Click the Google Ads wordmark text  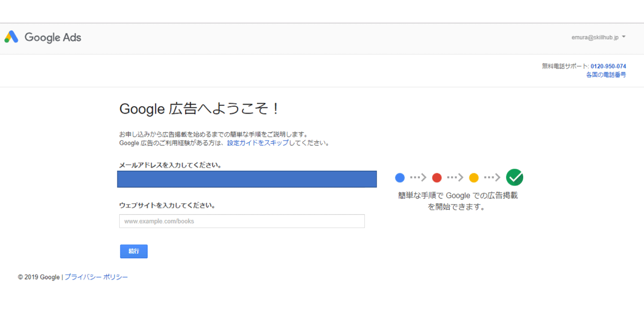[53, 38]
